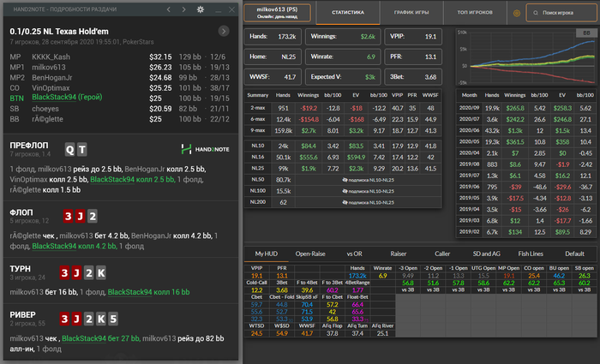Viewport: 600px width, 364px height.
Task: Go to next hand with right arrow
Action: point(183,9)
